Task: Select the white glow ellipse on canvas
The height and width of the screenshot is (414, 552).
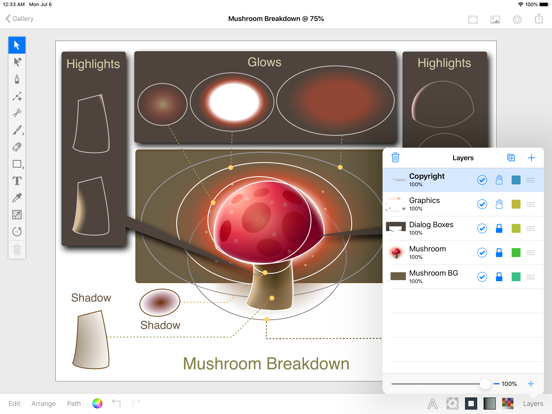Action: (232, 102)
